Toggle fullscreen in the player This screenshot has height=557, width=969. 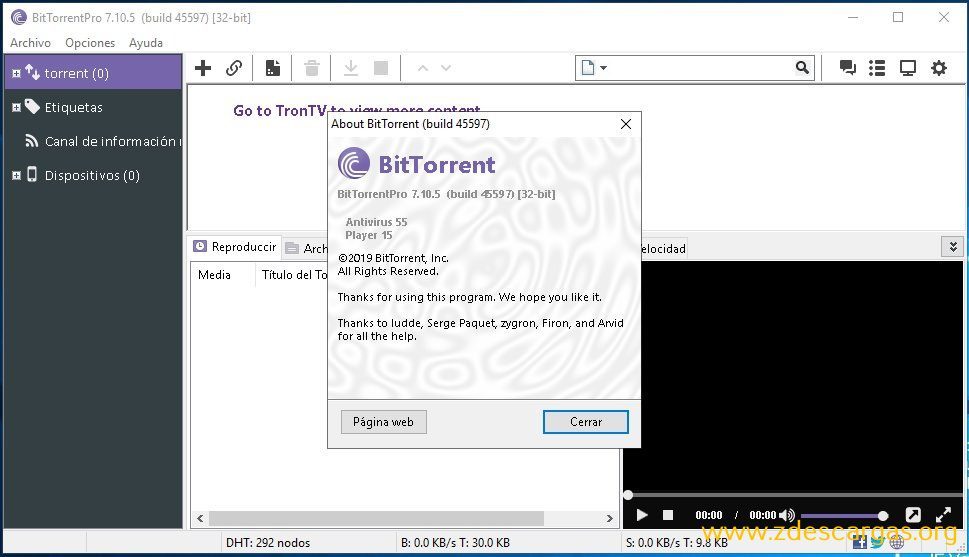(944, 515)
